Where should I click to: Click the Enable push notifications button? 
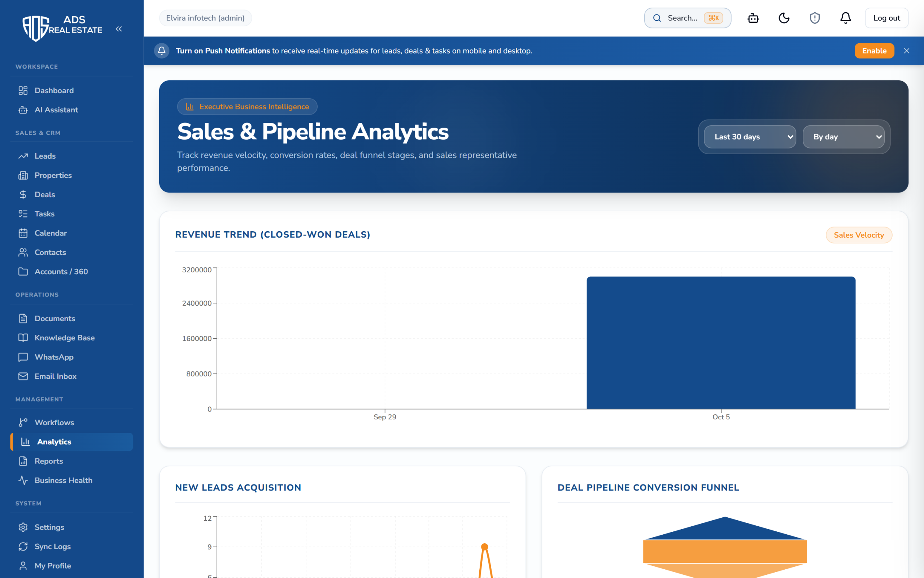[874, 51]
